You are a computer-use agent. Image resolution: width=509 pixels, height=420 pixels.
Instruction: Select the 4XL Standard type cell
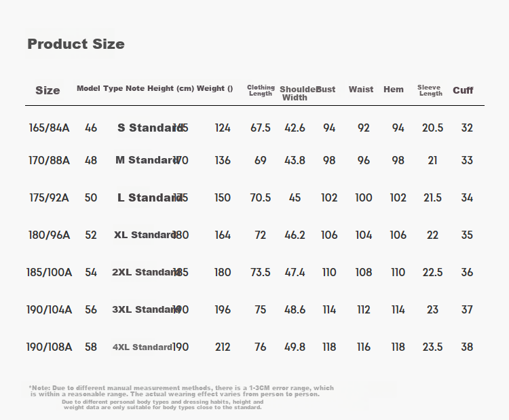coord(142,347)
